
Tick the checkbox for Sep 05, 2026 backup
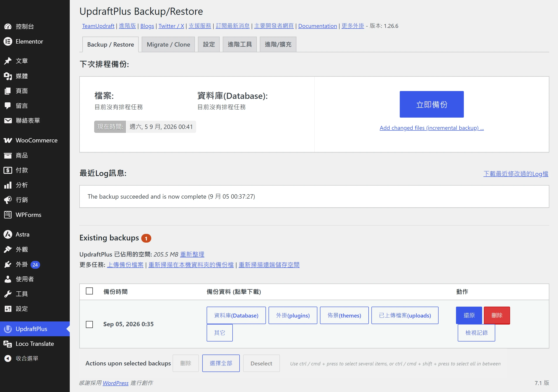coord(89,324)
